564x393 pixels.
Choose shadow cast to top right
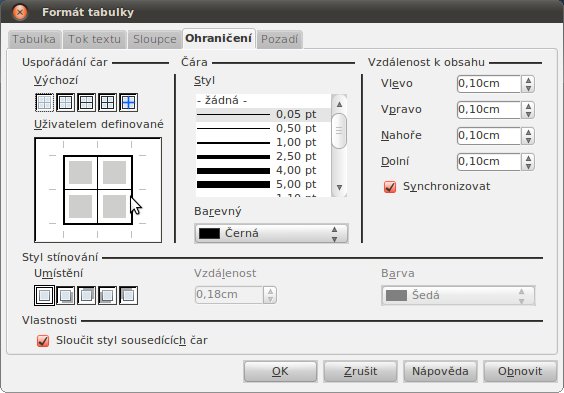tap(86, 296)
